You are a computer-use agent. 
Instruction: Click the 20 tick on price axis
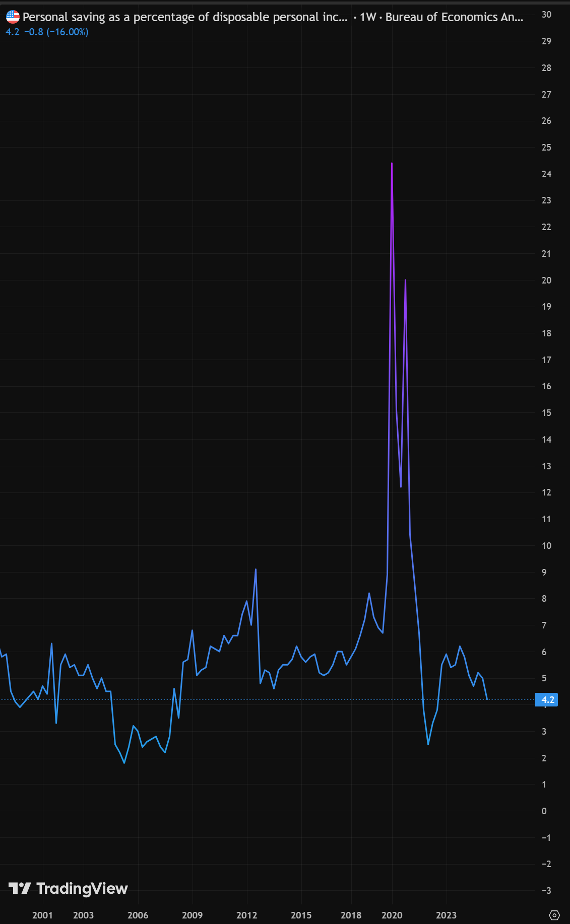coord(546,280)
